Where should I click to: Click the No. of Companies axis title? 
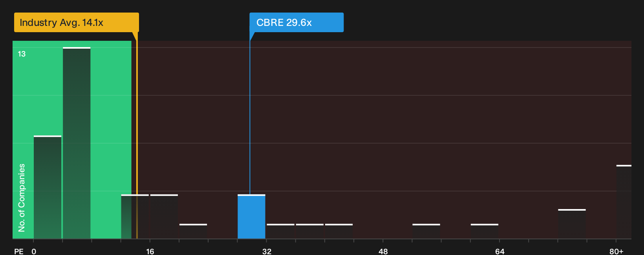pyautogui.click(x=22, y=197)
